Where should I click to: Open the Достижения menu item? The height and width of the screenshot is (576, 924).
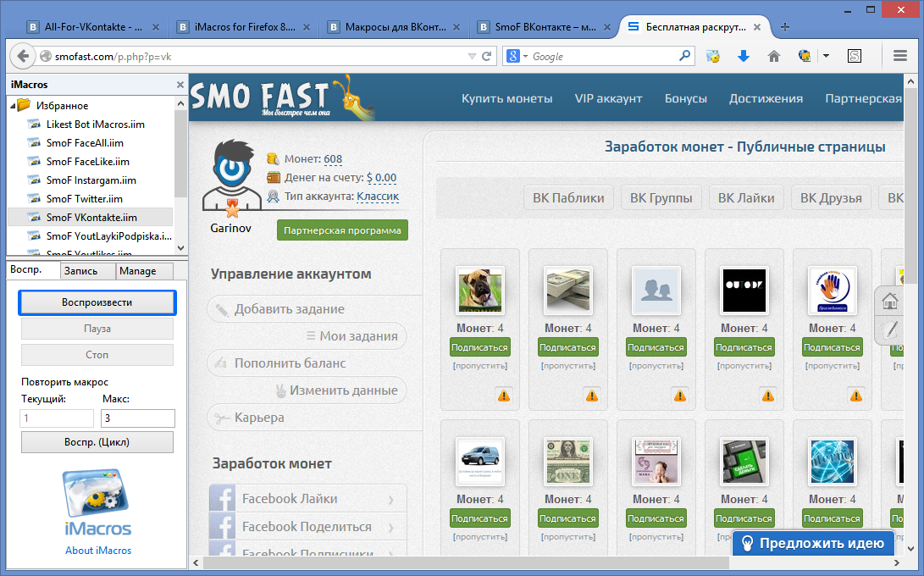click(766, 98)
